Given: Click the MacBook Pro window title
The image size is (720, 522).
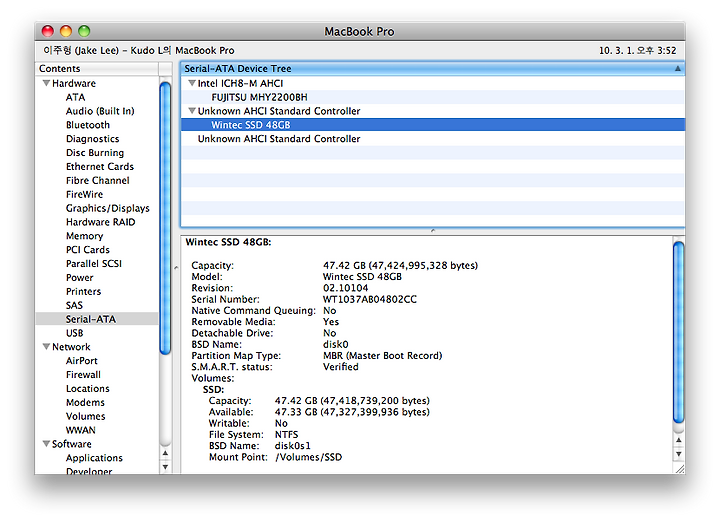Looking at the screenshot, I should [359, 31].
